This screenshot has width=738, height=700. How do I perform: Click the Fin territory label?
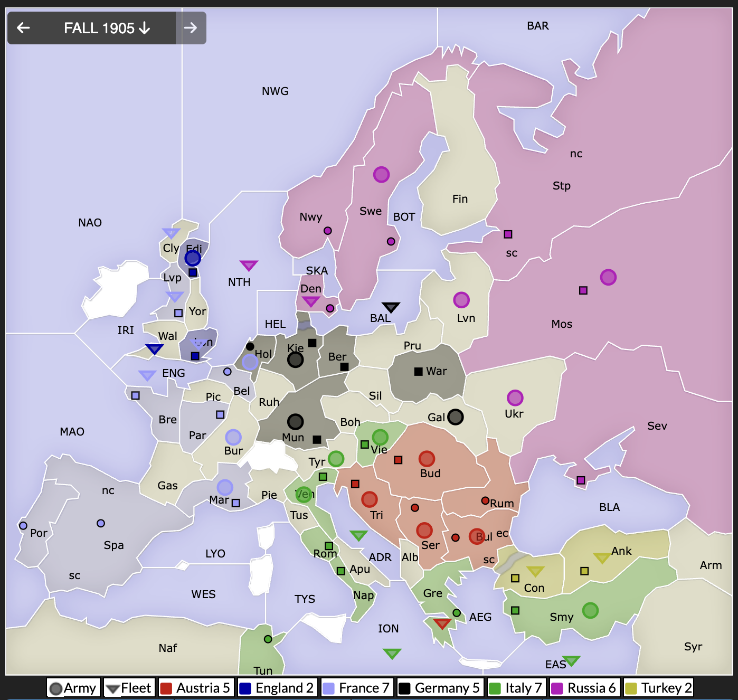click(x=460, y=199)
